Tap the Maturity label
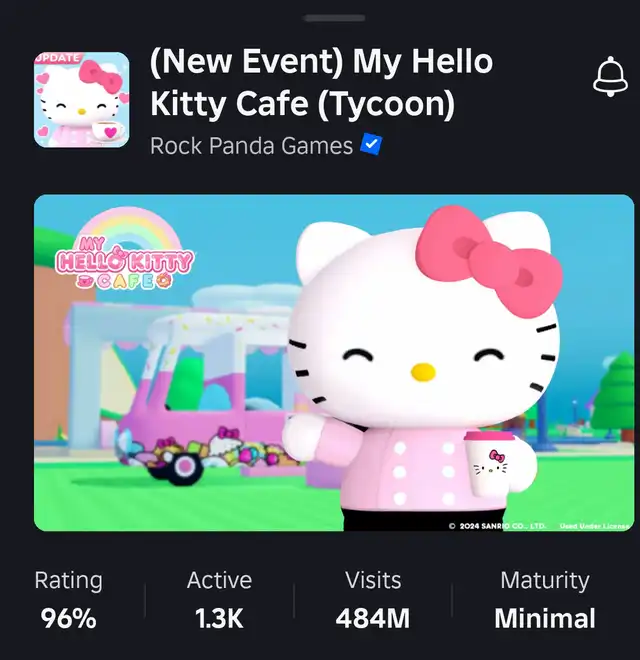Image resolution: width=640 pixels, height=660 pixels. pos(545,580)
